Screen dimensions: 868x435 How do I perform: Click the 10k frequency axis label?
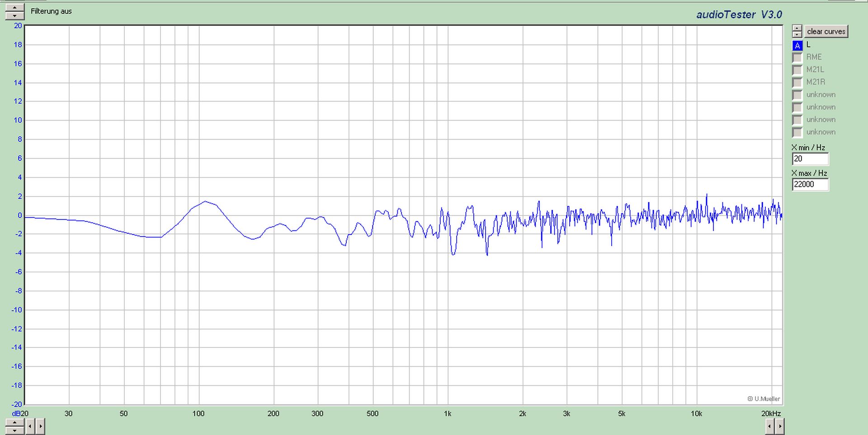(x=696, y=413)
